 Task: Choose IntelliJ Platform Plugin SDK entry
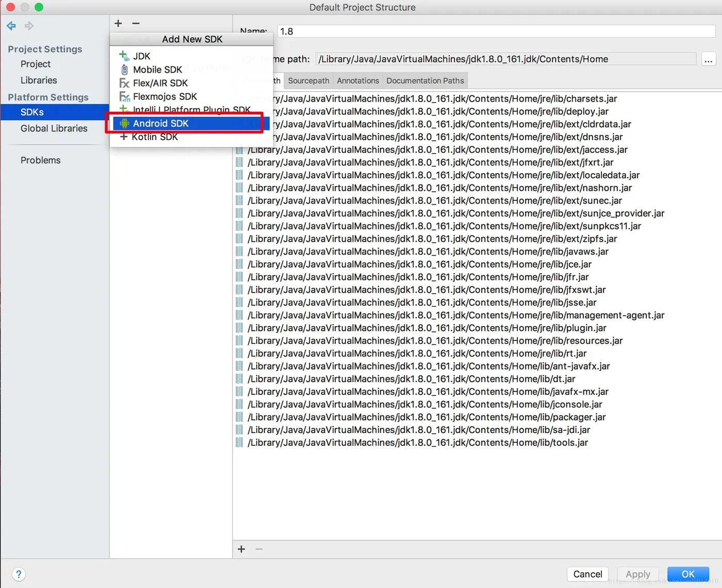pos(191,110)
